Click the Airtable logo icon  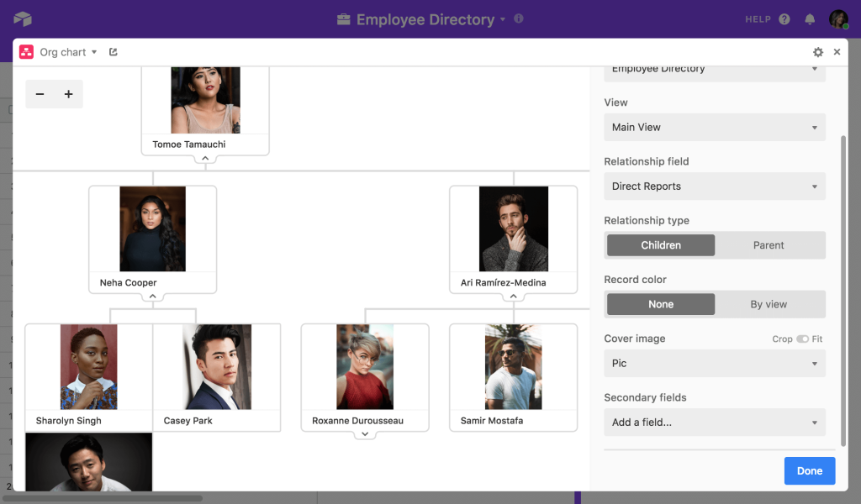23,19
